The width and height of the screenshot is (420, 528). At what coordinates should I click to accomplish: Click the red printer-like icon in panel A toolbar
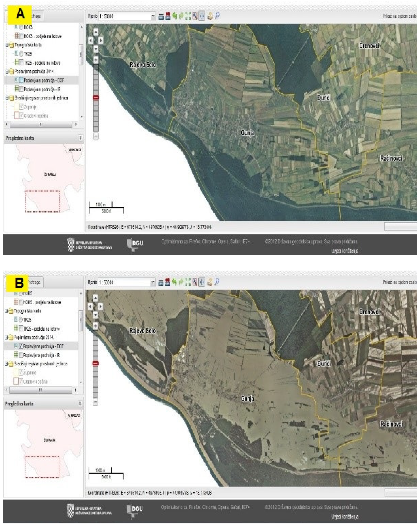point(168,16)
